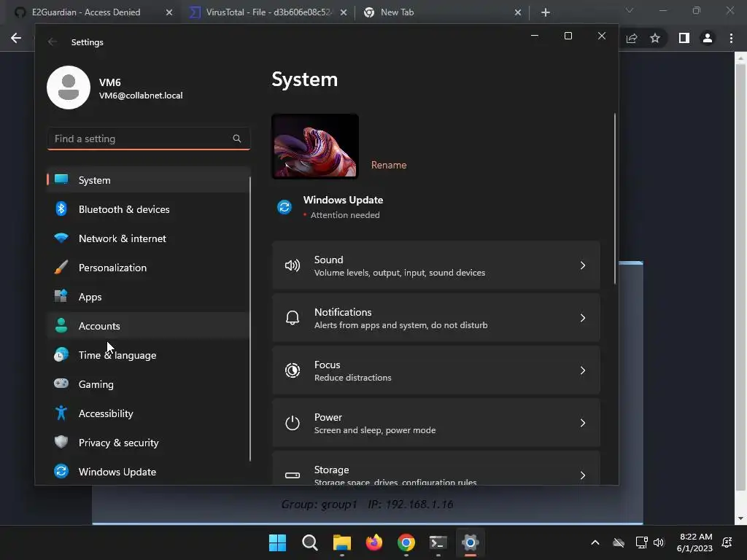Expand Storage via its chevron
This screenshot has height=560, width=747.
pyautogui.click(x=583, y=475)
